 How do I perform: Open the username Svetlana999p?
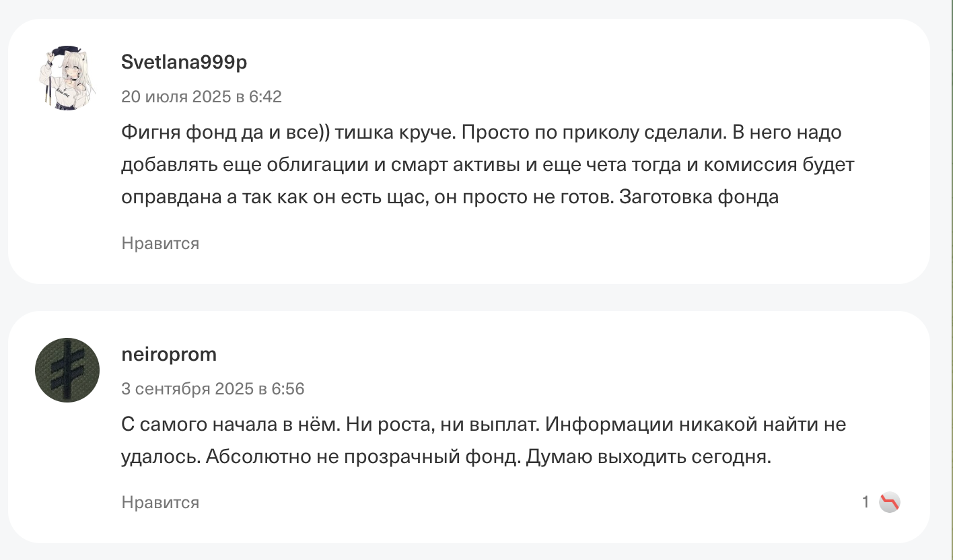point(184,61)
